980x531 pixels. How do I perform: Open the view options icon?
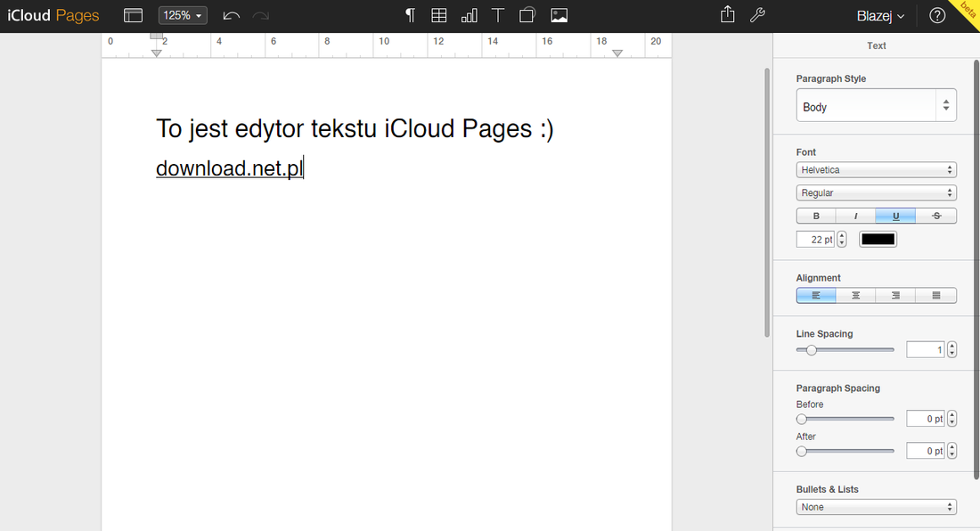[x=133, y=16]
